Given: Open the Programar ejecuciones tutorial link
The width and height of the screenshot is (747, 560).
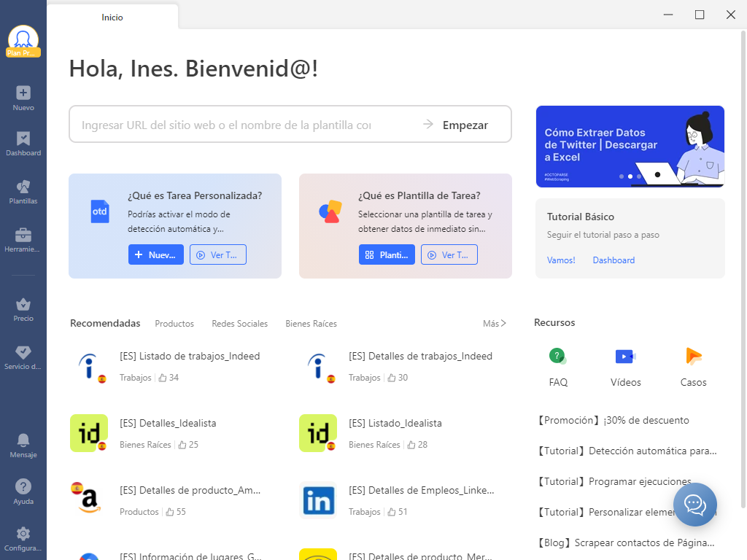Looking at the screenshot, I should tap(614, 481).
